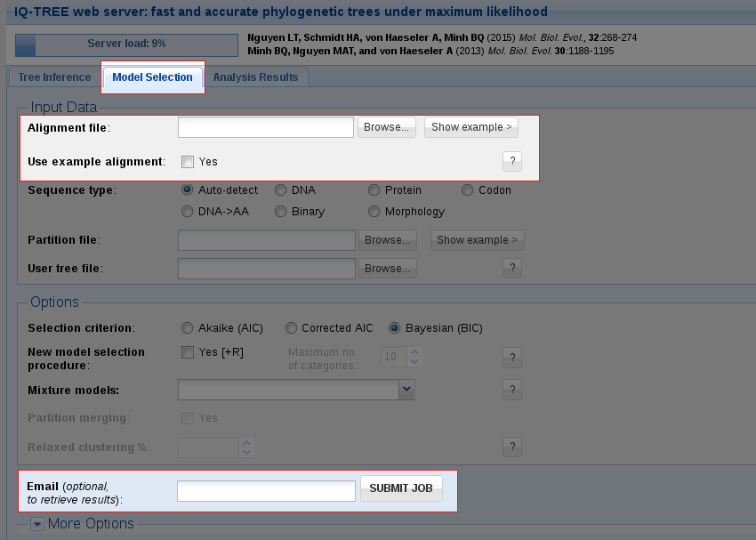Open help for User tree file
Screen dimensions: 756x540
click(x=512, y=268)
